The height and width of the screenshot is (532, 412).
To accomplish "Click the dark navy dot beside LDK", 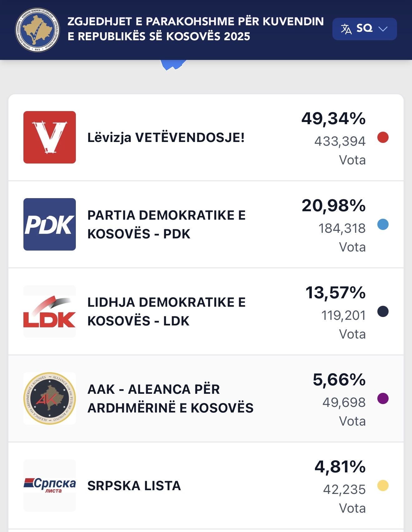I will point(383,311).
